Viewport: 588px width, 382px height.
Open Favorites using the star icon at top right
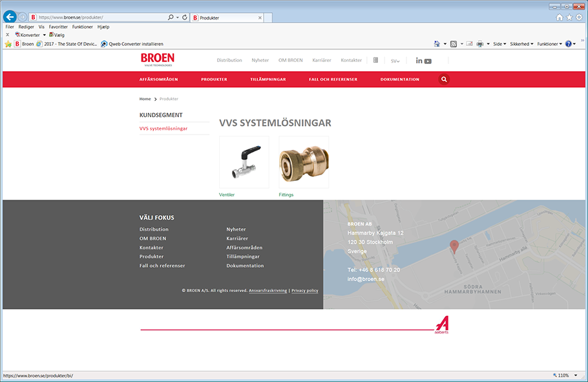[569, 17]
